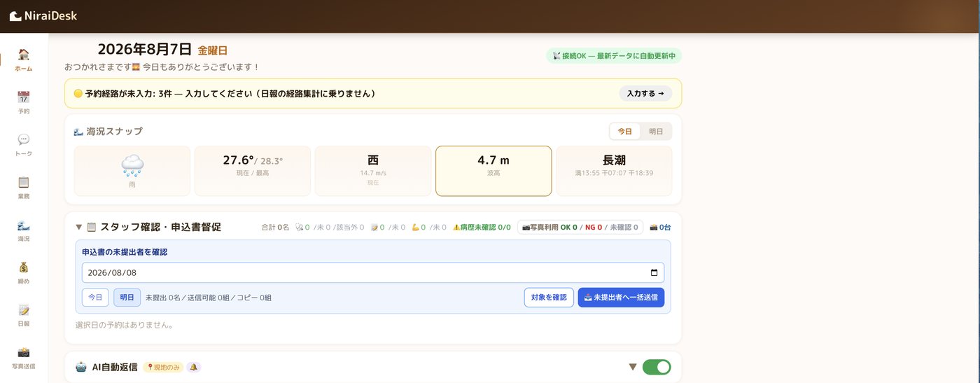Click the 明日 button under date field
This screenshot has height=383, width=980.
127,298
